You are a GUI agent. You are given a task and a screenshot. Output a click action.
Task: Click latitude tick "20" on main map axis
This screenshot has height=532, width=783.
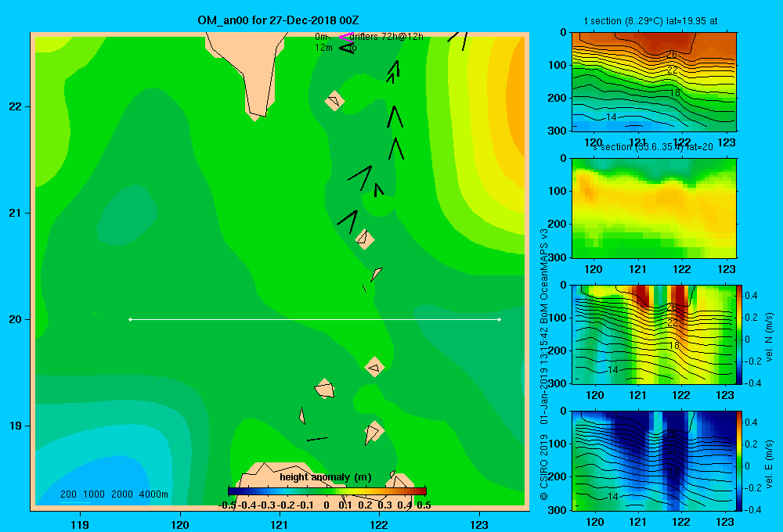(16, 319)
